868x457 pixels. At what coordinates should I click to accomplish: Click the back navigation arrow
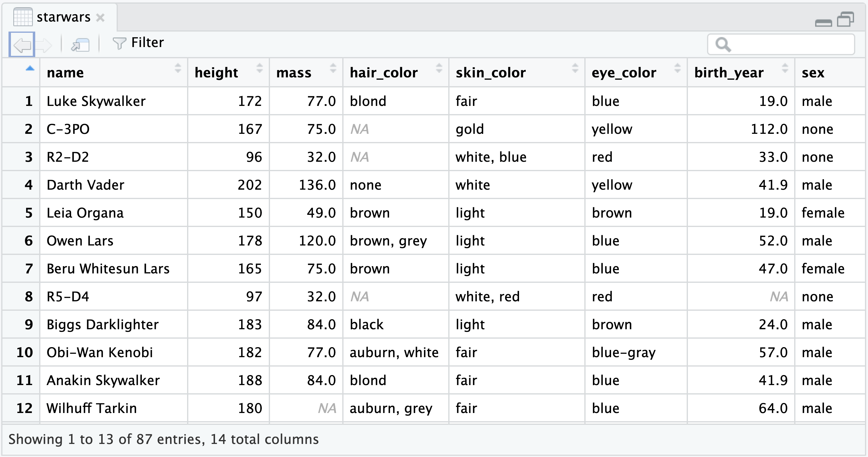[22, 44]
